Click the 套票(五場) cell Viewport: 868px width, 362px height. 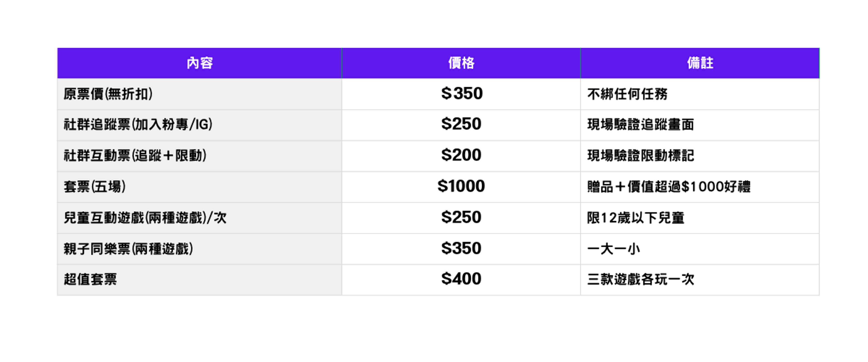pyautogui.click(x=199, y=187)
